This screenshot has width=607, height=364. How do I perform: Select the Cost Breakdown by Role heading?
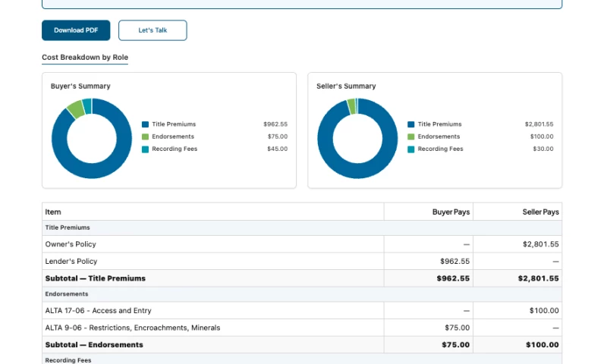[x=85, y=57]
